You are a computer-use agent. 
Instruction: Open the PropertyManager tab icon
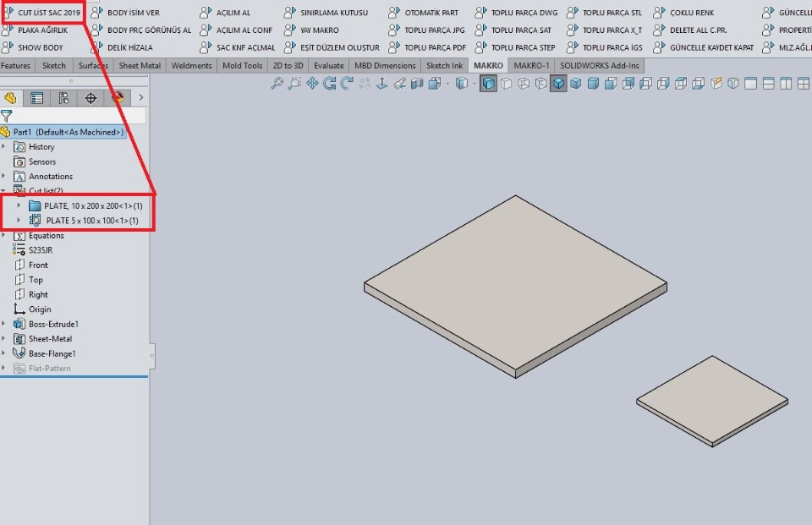[x=36, y=98]
